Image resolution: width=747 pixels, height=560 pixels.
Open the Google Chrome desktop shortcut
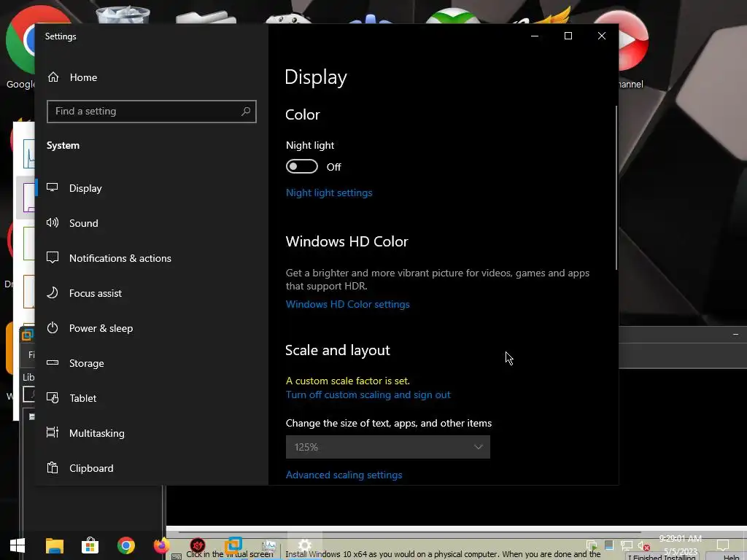(x=21, y=47)
